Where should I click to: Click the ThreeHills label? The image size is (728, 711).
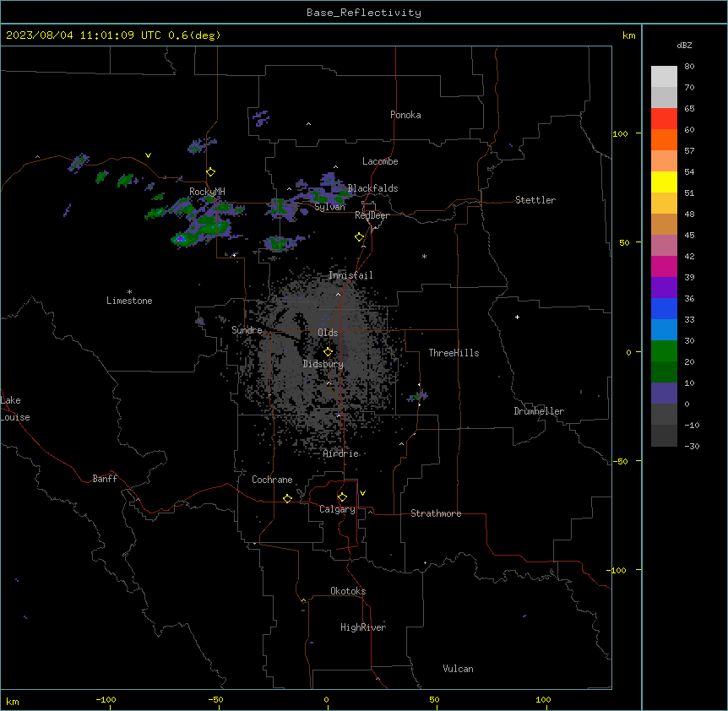pyautogui.click(x=454, y=353)
